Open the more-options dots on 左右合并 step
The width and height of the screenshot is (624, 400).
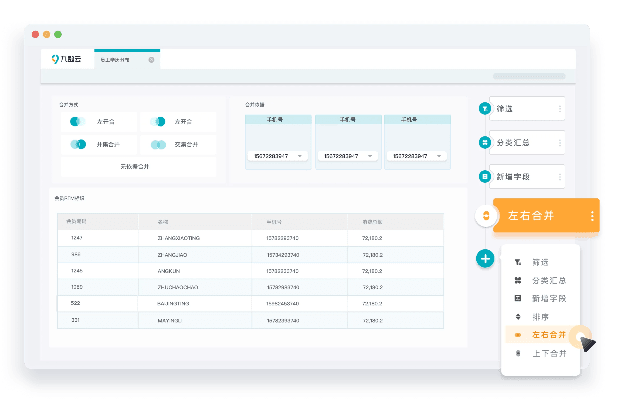592,216
